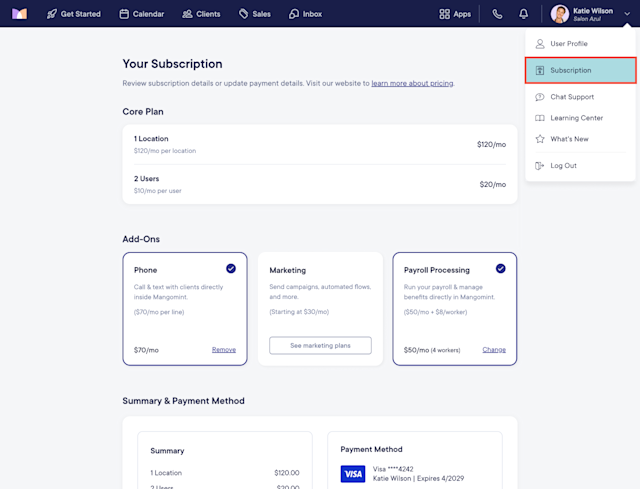This screenshot has height=489, width=640.
Task: Open Get Started in navbar
Action: click(x=73, y=14)
